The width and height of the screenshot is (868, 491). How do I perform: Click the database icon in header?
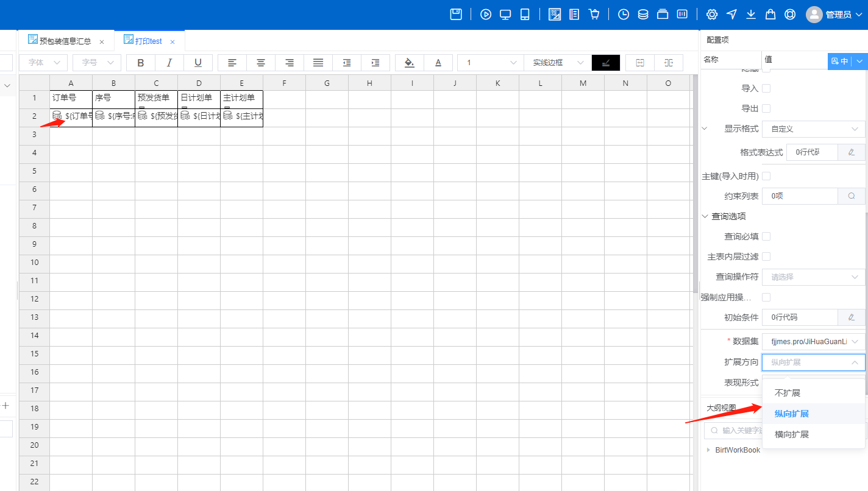point(643,15)
